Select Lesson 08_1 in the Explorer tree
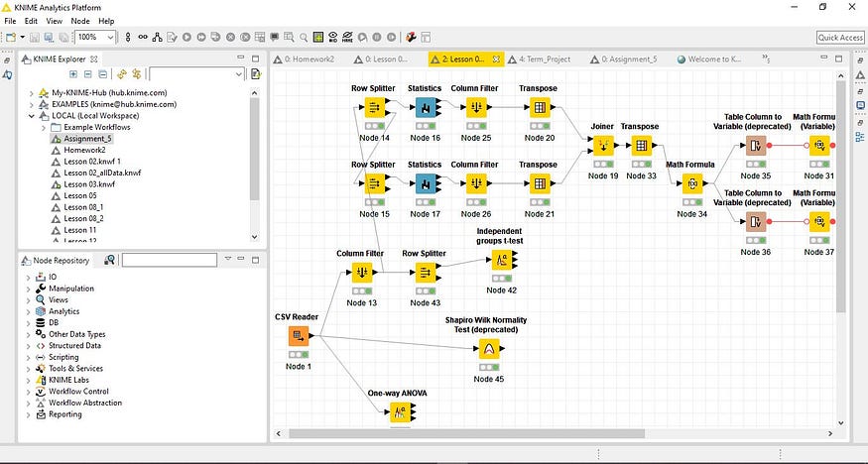This screenshot has height=464, width=868. click(x=83, y=207)
